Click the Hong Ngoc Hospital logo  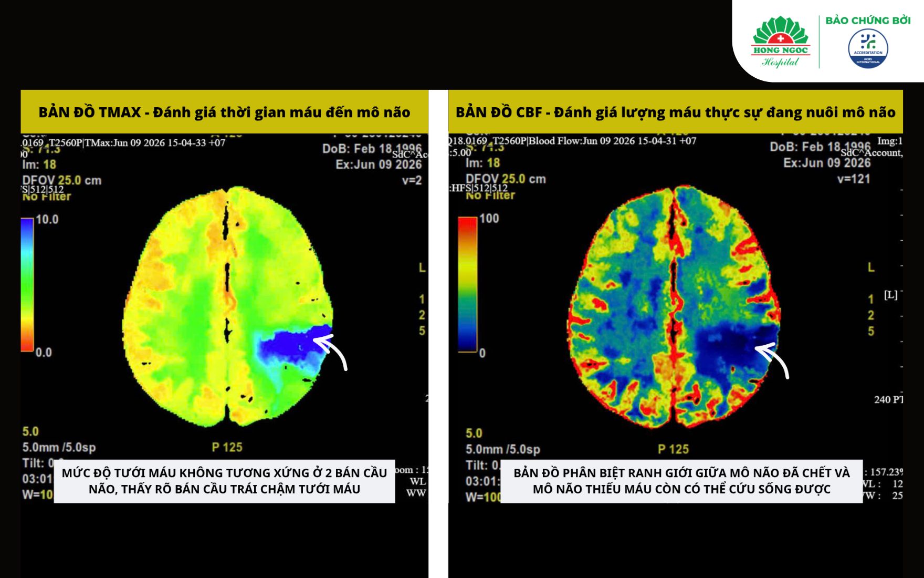[780, 42]
